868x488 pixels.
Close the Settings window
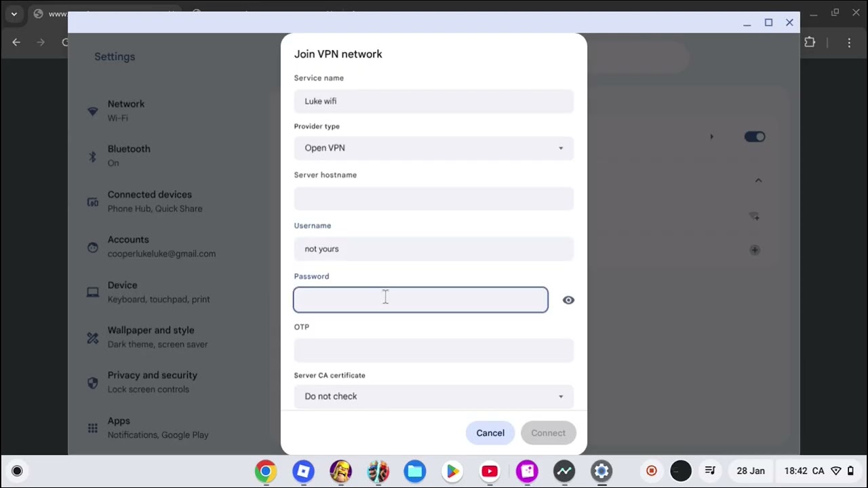789,22
